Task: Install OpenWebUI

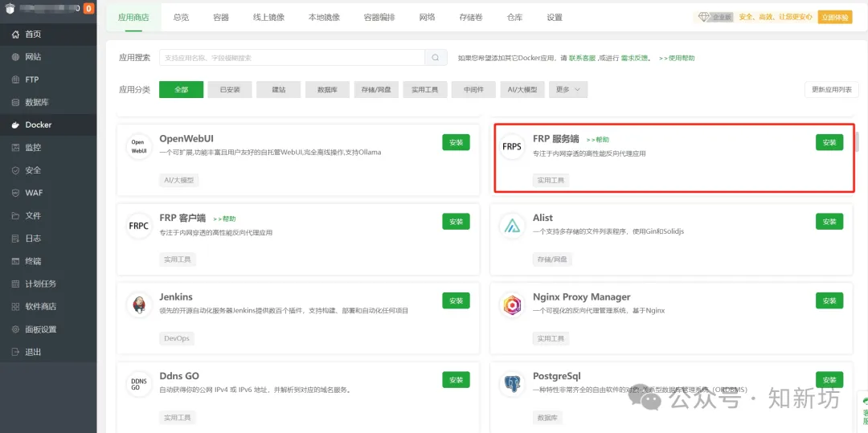Action: point(457,142)
